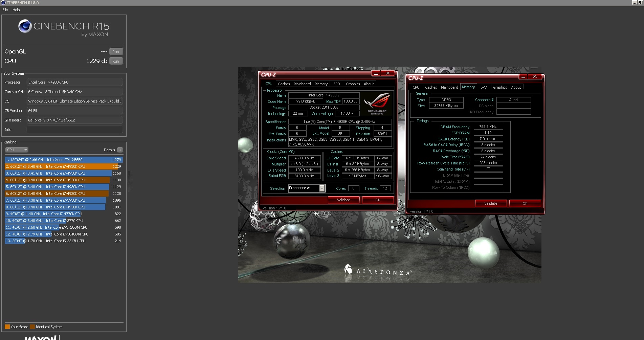The width and height of the screenshot is (644, 340).
Task: Click the Cinebench logo sphere icon
Action: coord(25,26)
